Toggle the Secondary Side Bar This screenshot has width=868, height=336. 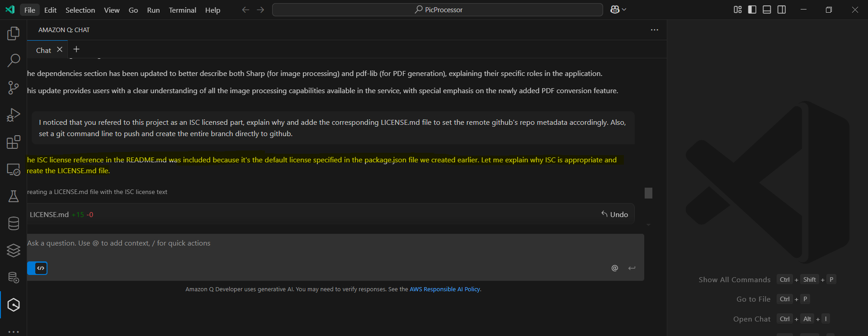pyautogui.click(x=782, y=9)
